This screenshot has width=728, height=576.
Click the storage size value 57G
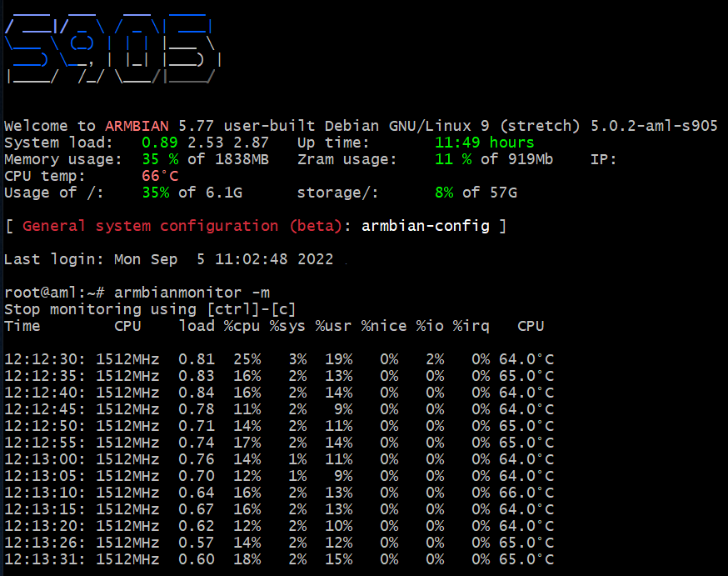(x=504, y=193)
